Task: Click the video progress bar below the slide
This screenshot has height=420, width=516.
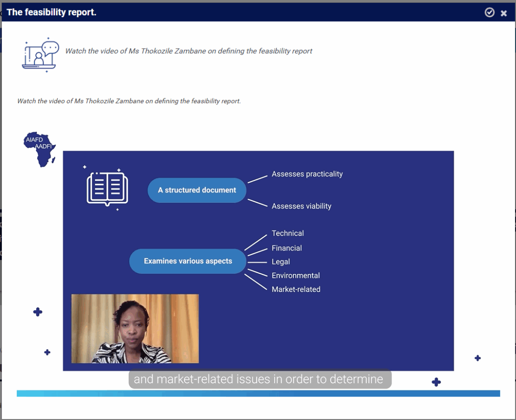Action: [x=258, y=393]
